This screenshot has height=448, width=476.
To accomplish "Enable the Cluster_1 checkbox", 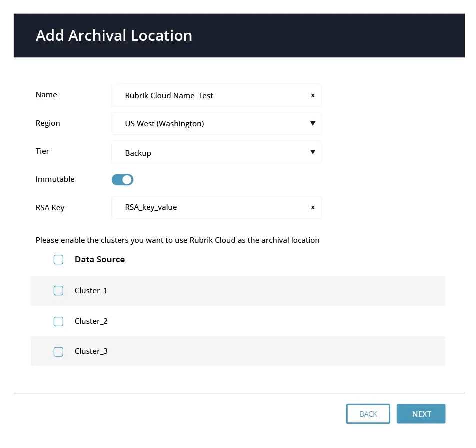I will pos(58,291).
